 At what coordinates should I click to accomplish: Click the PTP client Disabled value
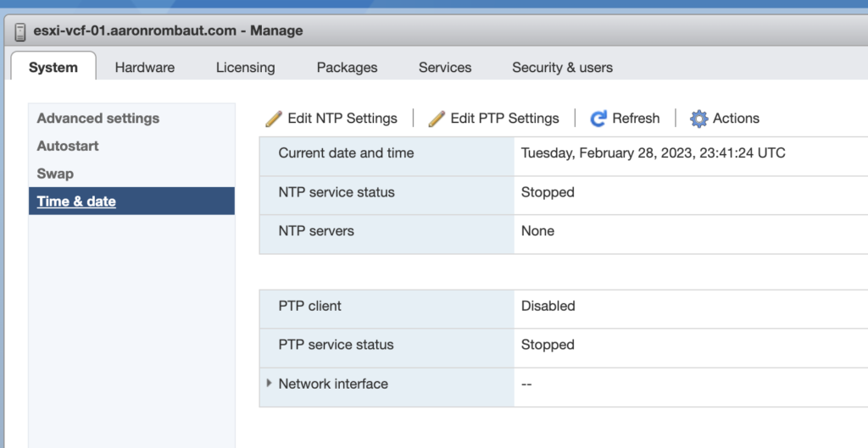click(x=548, y=306)
